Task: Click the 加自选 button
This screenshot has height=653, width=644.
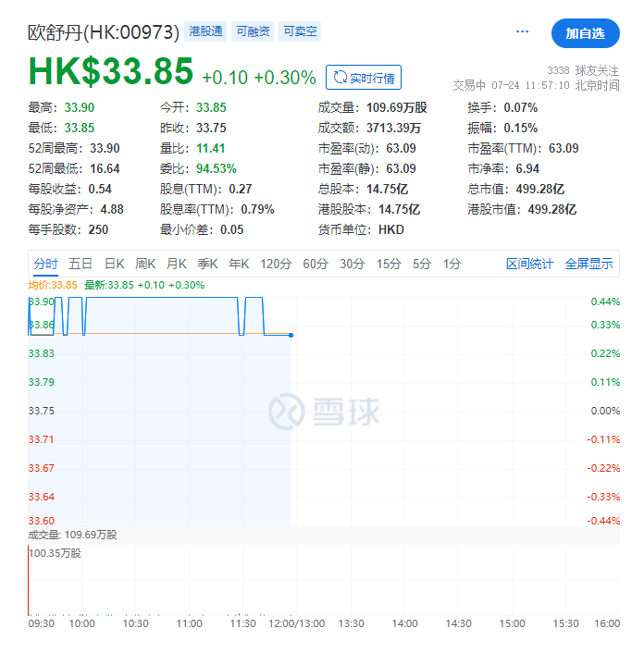Action: pyautogui.click(x=586, y=33)
